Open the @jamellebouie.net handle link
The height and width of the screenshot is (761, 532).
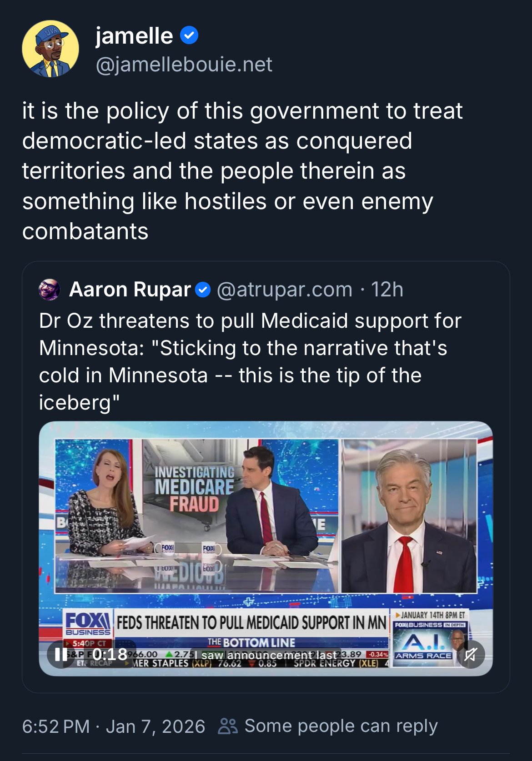pos(184,64)
